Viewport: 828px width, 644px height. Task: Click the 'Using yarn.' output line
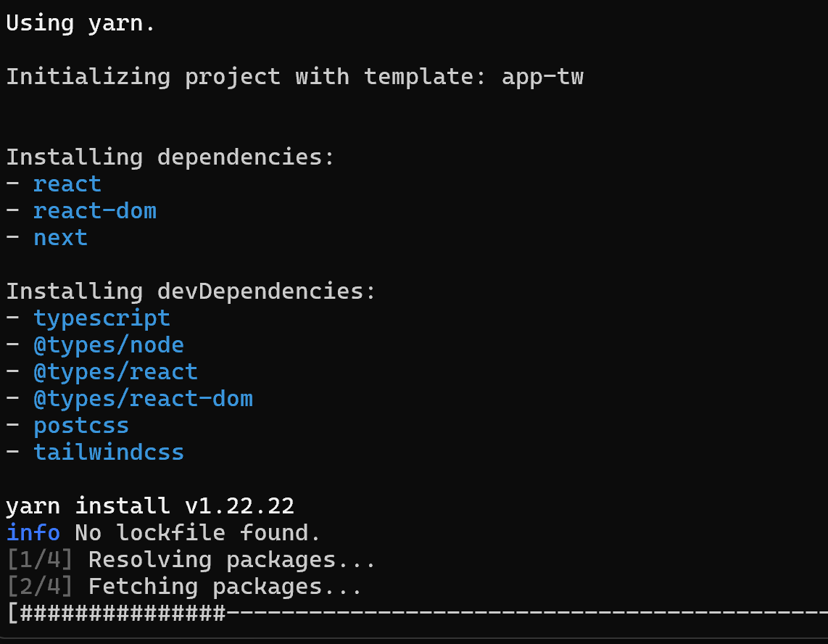[x=80, y=24]
